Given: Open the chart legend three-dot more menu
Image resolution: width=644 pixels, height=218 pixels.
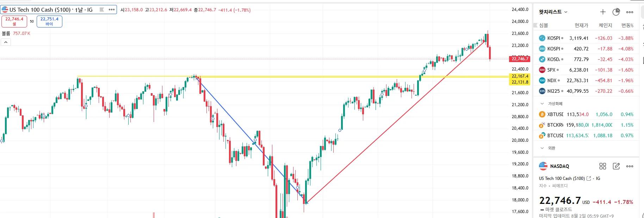Looking at the screenshot, I should coord(112,10).
